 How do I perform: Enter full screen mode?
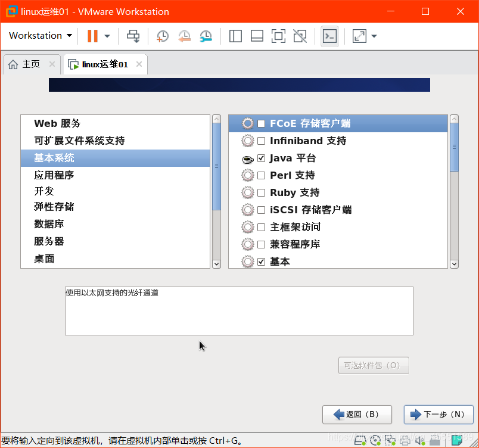coord(278,36)
